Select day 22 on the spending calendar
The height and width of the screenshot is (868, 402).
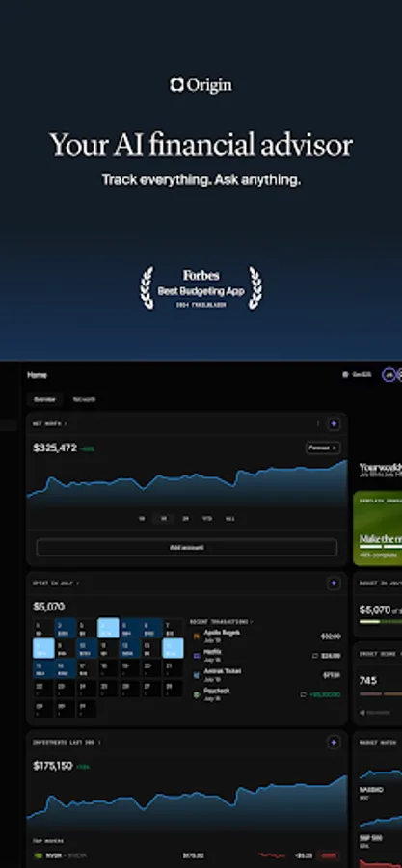click(x=43, y=688)
